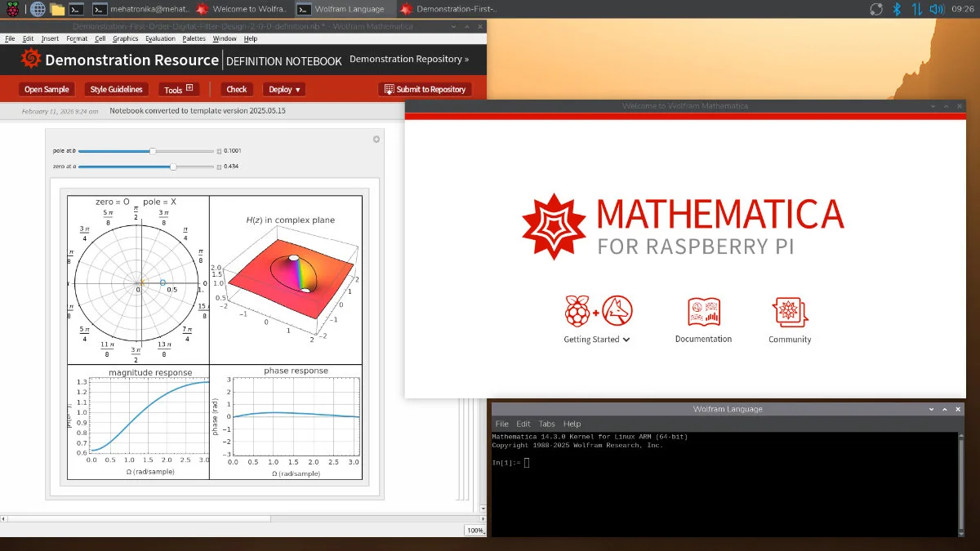This screenshot has height=551, width=980.
Task: Expand the 'zero at a' slider controls
Action: (219, 167)
